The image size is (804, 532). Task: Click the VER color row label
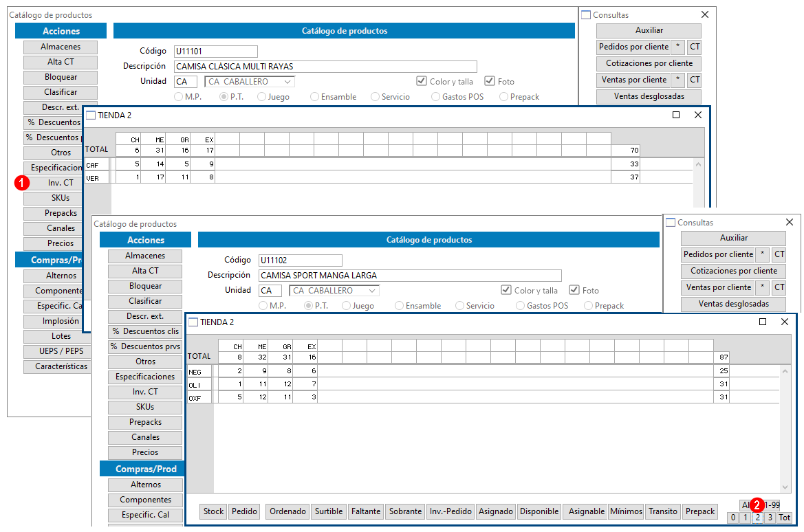point(96,178)
